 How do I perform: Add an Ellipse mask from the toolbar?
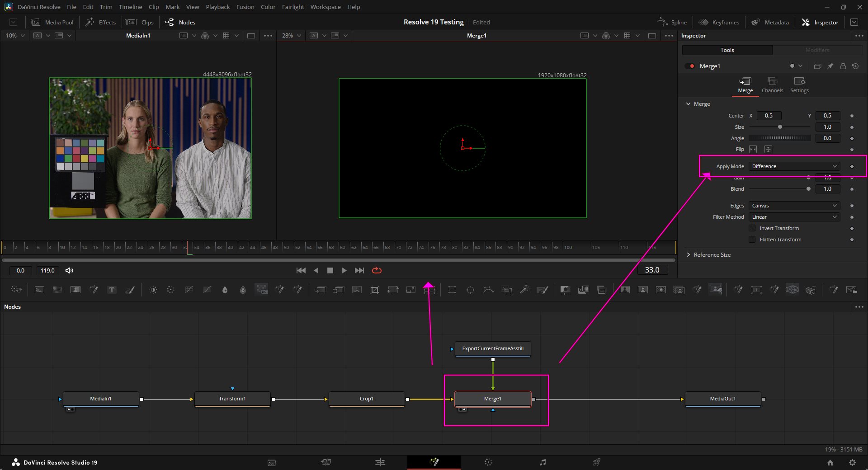tap(470, 290)
